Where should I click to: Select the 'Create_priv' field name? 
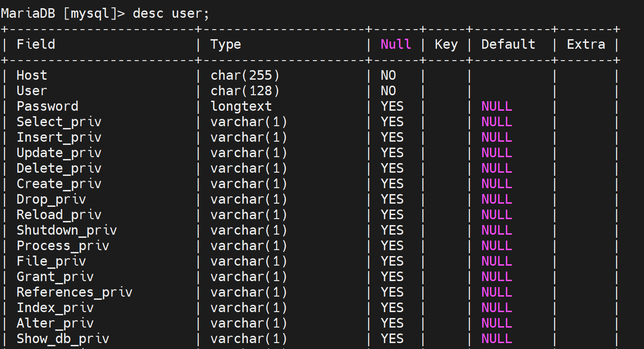click(59, 184)
